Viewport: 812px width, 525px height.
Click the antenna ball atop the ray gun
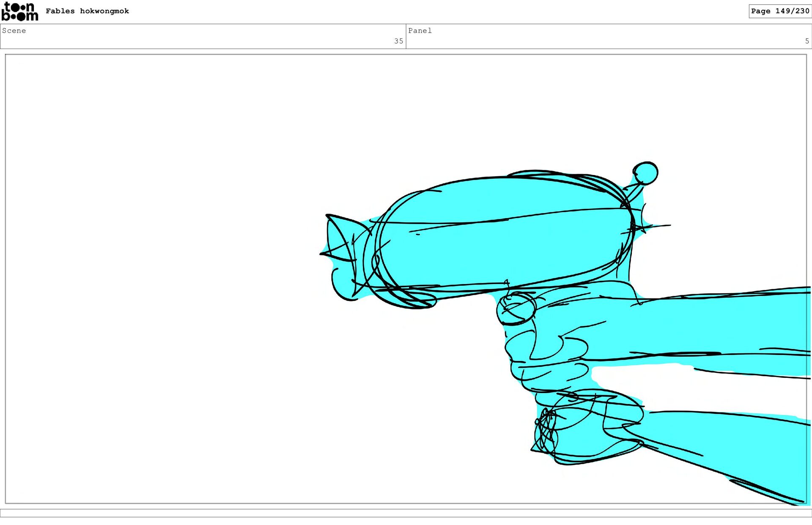click(645, 173)
